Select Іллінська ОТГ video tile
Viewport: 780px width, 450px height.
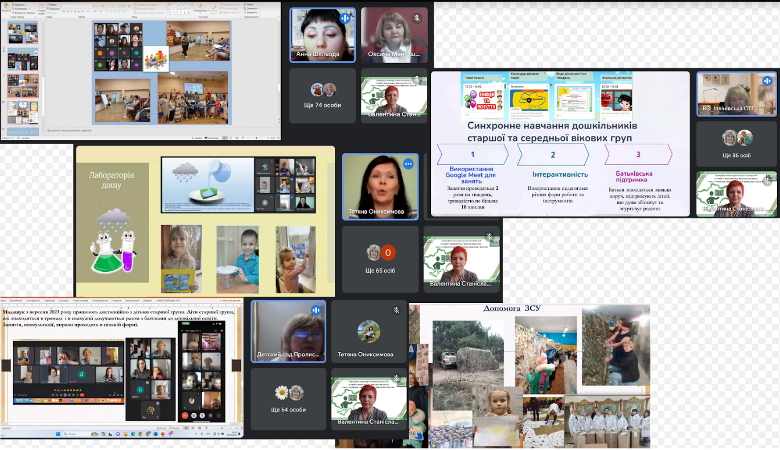[736, 94]
